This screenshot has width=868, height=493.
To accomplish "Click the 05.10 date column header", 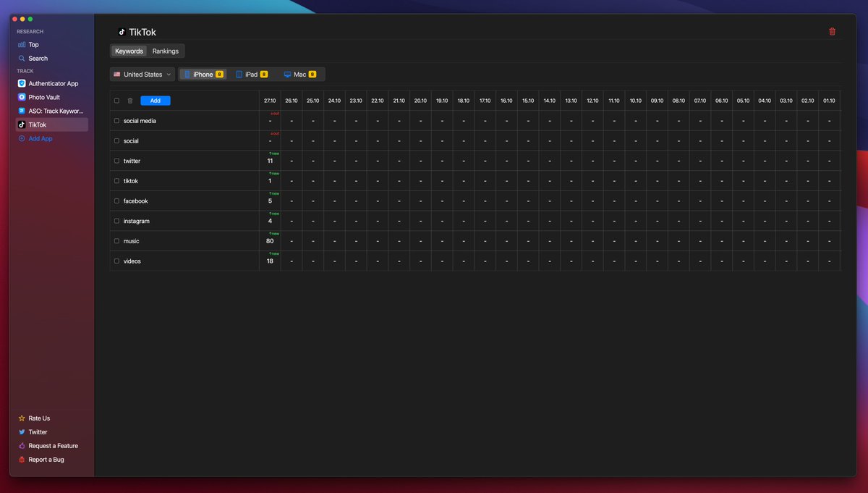I will click(743, 101).
